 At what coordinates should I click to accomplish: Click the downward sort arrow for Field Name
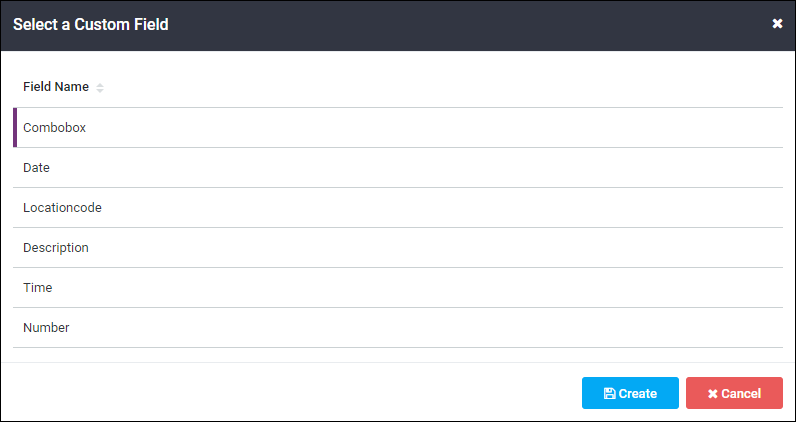100,91
